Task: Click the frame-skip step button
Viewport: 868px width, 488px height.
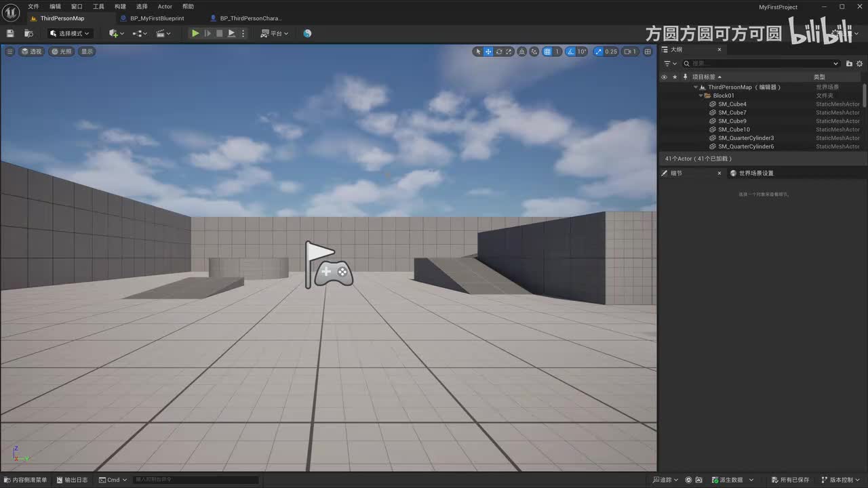Action: click(208, 33)
